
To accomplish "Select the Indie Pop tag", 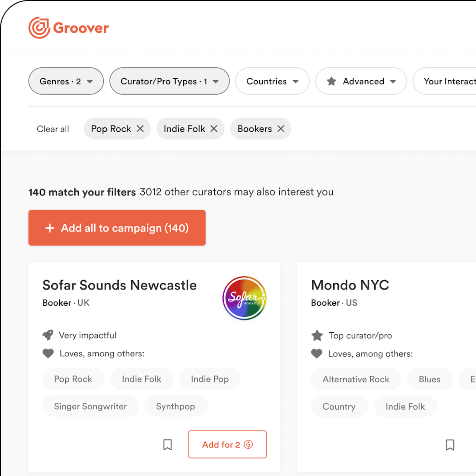I will pos(210,379).
